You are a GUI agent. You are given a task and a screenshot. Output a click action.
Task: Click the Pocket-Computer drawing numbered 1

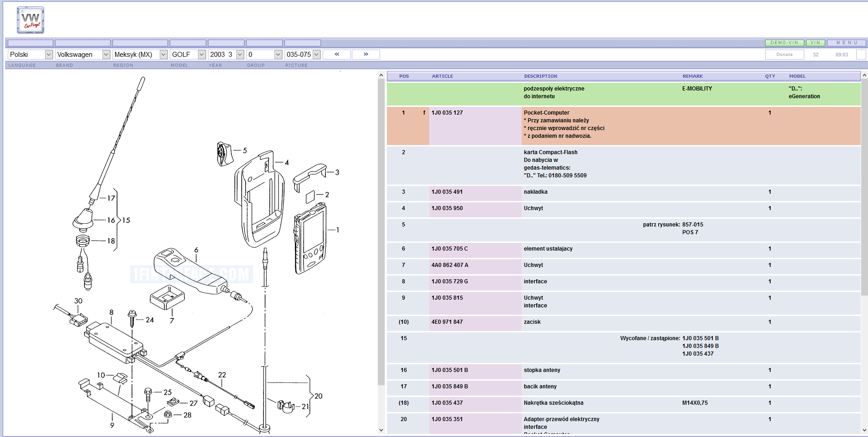pos(310,239)
